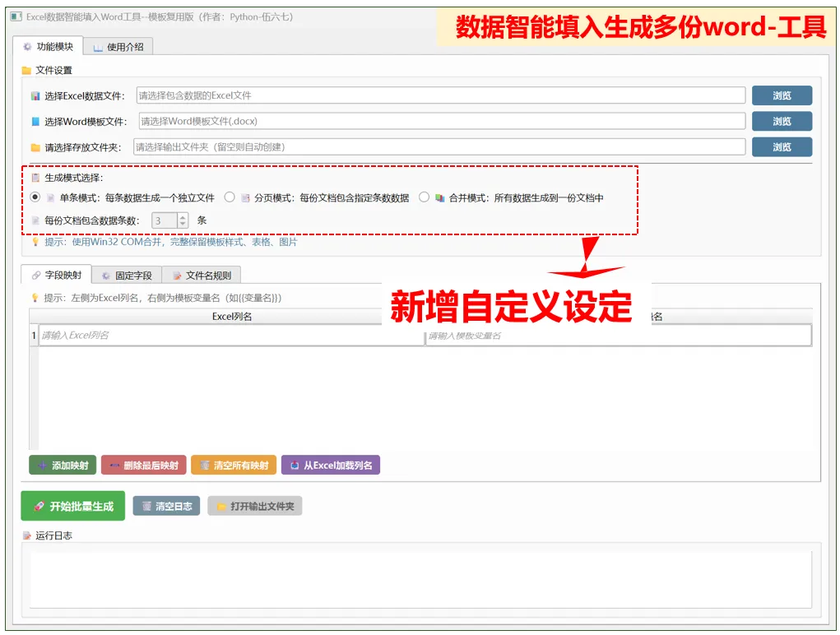Increase 每份文档包含数据条数 with up arrow

tap(183, 217)
